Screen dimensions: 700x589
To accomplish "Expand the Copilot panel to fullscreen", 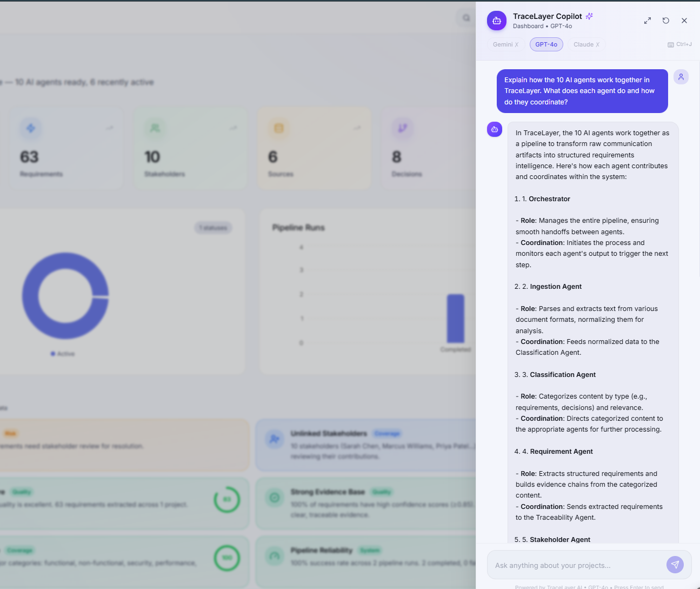I will pyautogui.click(x=647, y=21).
